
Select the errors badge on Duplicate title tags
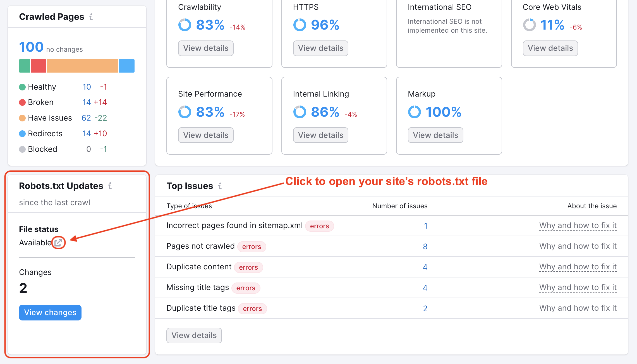pos(252,308)
